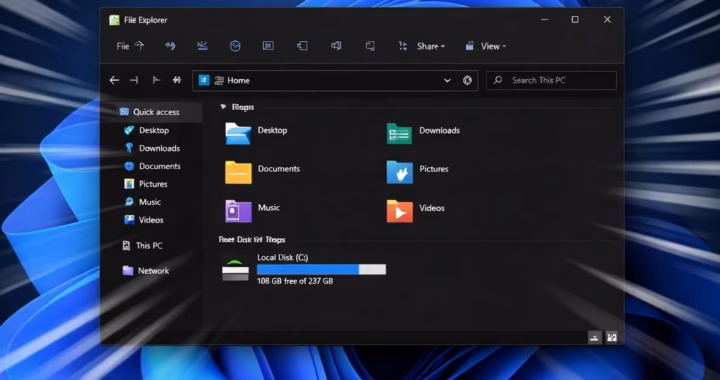Go to Downloads in the sidebar

click(x=152, y=148)
